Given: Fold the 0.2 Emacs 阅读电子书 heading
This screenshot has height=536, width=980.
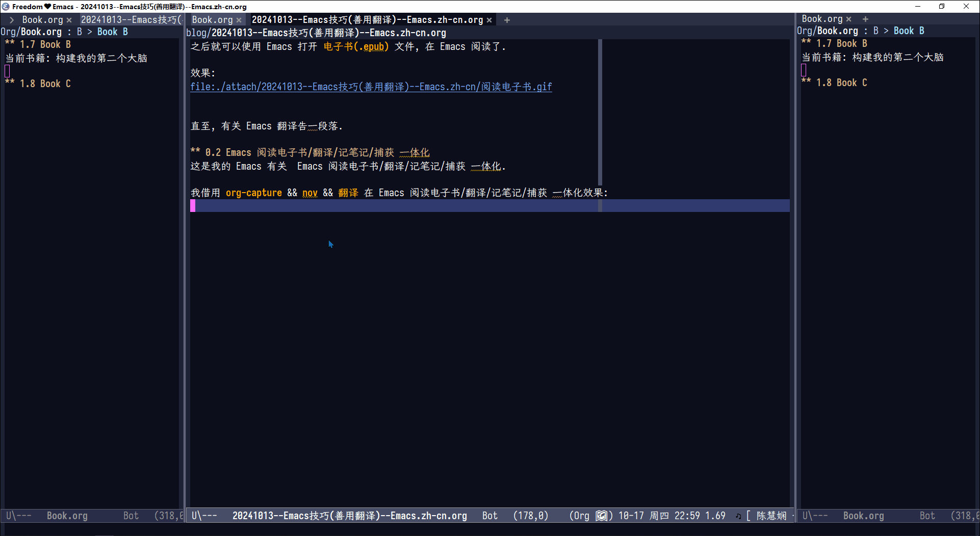Looking at the screenshot, I should coord(310,153).
